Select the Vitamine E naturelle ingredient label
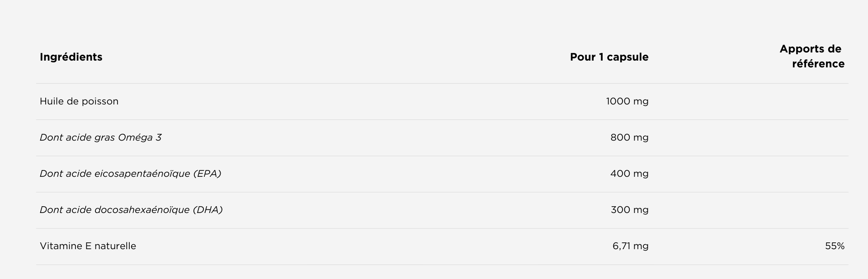868x279 pixels. (88, 246)
